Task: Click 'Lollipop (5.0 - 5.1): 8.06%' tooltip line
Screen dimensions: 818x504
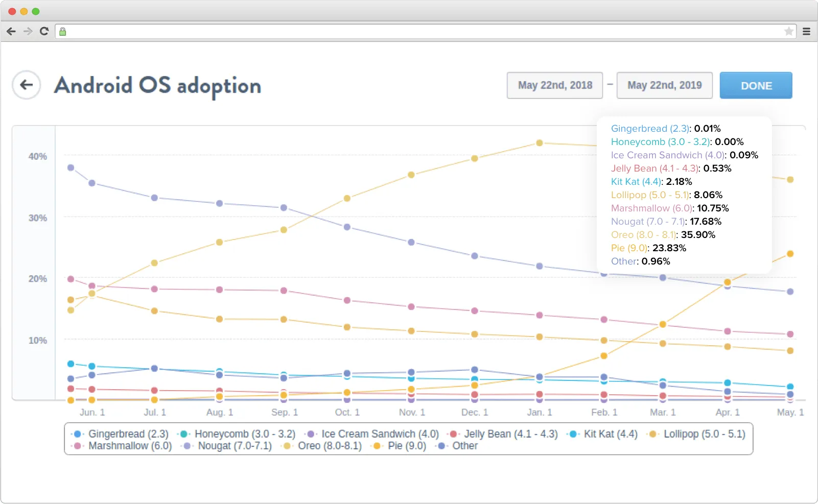Action: click(667, 195)
